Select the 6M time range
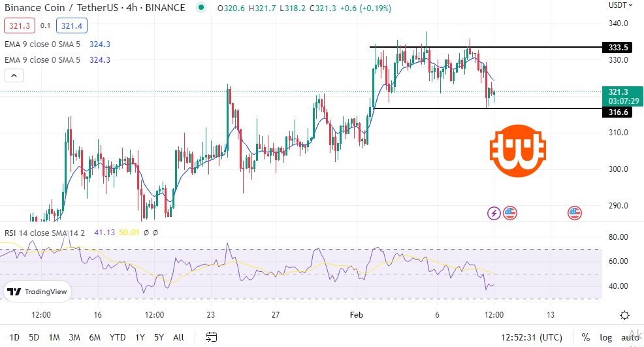 (95, 337)
